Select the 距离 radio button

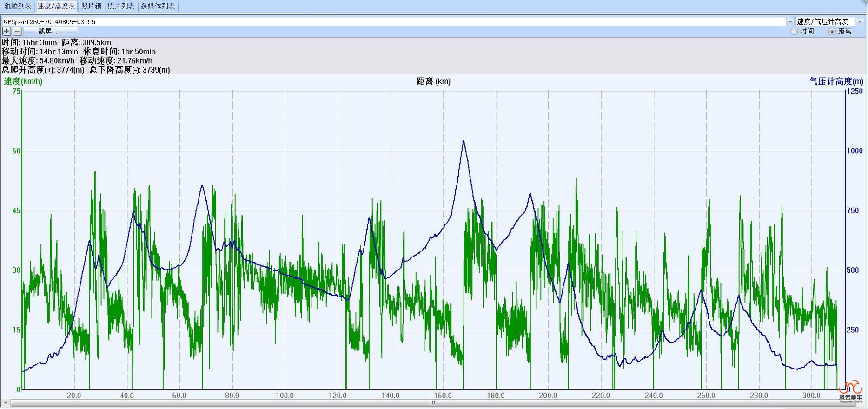click(832, 31)
